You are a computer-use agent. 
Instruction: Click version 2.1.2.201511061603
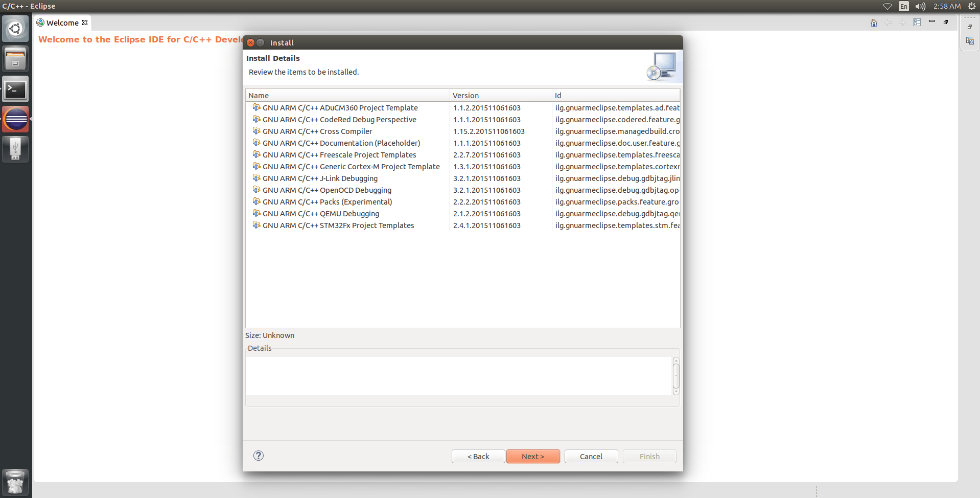click(x=487, y=214)
